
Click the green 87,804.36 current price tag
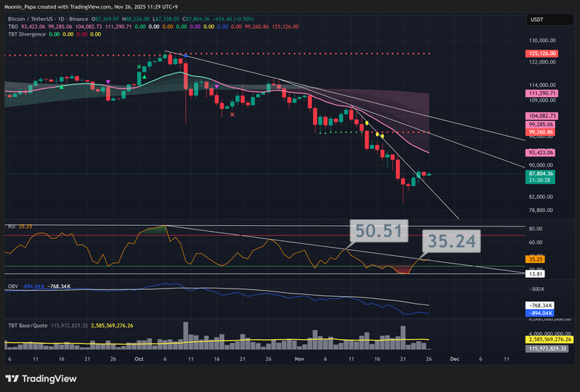(x=541, y=174)
